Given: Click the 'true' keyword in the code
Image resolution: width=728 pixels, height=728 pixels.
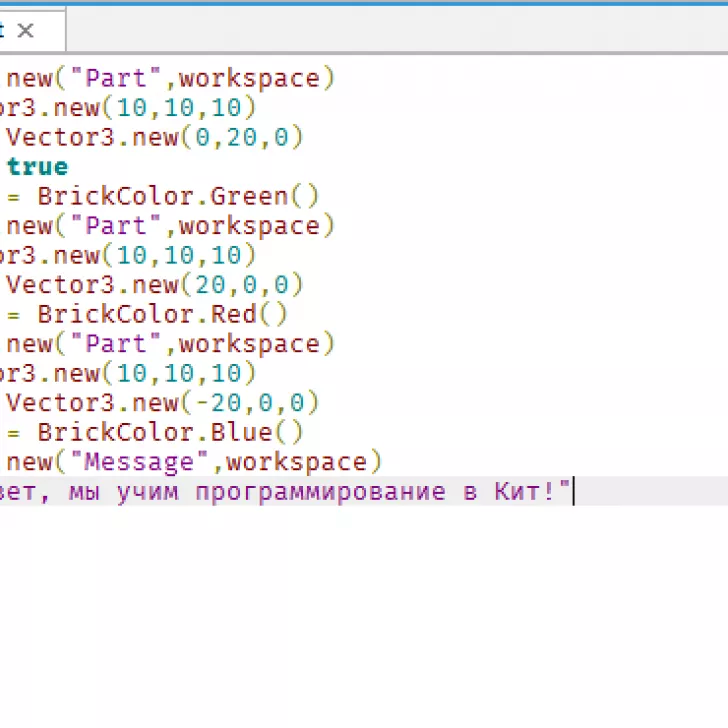Looking at the screenshot, I should [x=37, y=166].
